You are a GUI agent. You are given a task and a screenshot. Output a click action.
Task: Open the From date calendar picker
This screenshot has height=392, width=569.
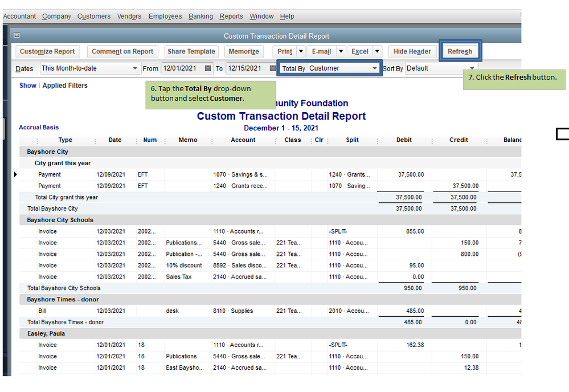click(x=208, y=68)
